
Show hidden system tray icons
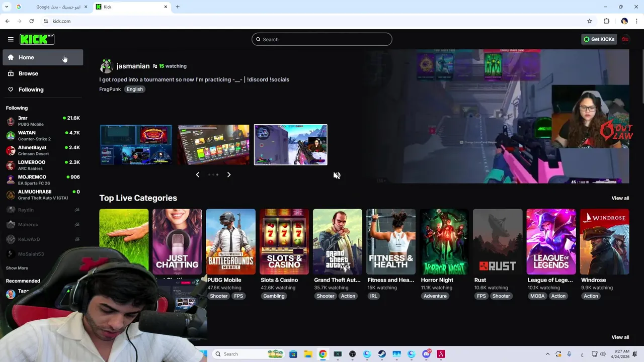click(547, 354)
